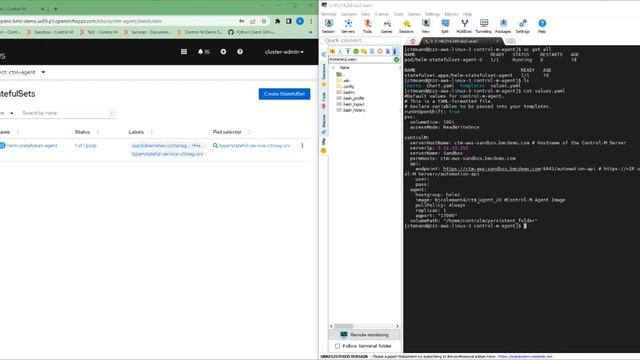
Task: Click the share page icon in address bar
Action: pyautogui.click(x=253, y=21)
